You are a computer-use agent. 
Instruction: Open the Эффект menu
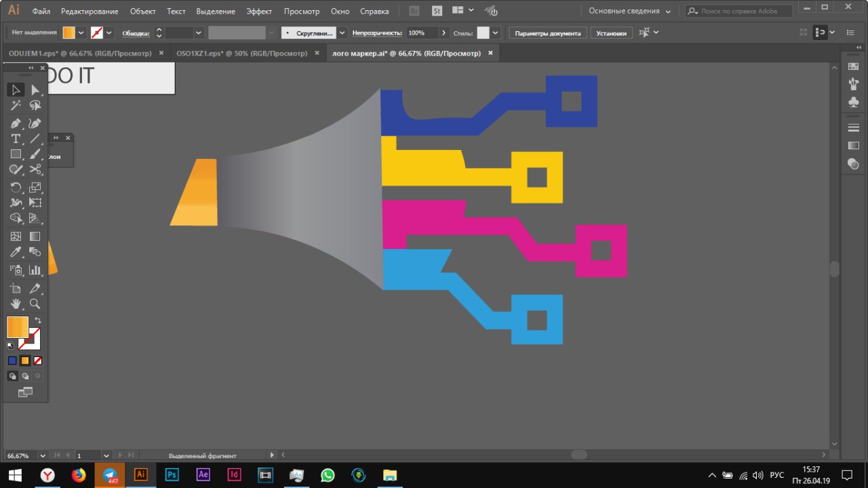[x=259, y=12]
